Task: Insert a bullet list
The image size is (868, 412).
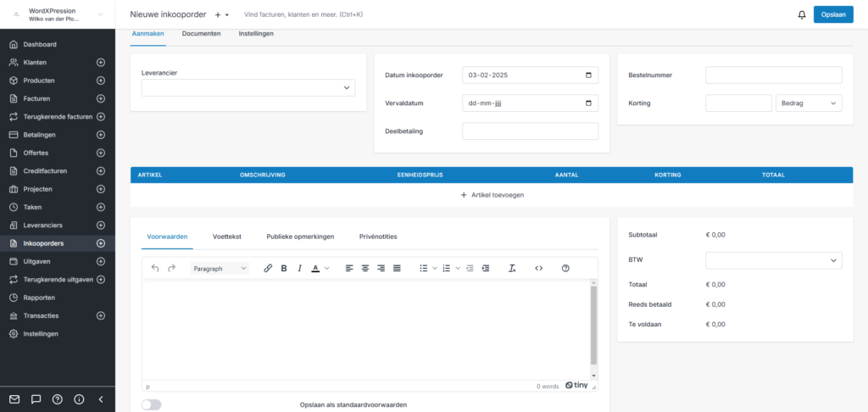Action: pos(424,268)
